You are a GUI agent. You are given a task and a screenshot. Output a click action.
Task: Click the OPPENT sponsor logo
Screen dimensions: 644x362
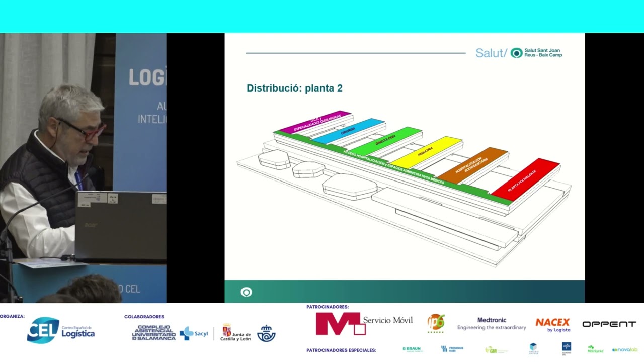[x=609, y=324]
